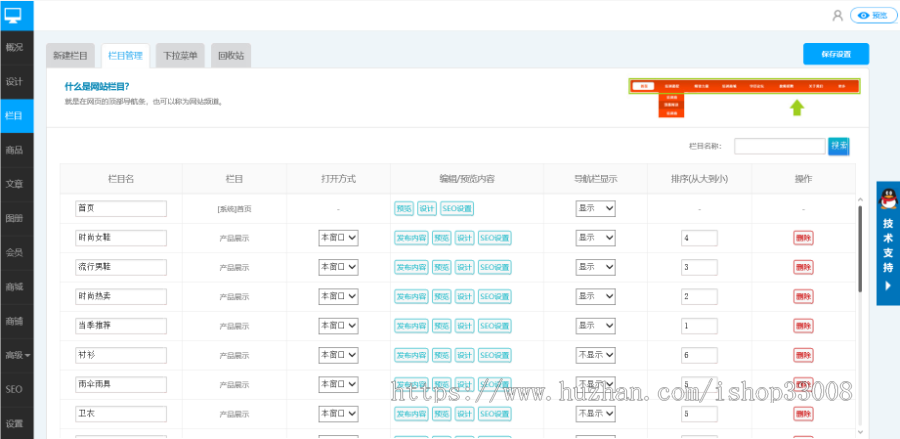The image size is (900, 439).
Task: Open the 回收站 tab
Action: [231, 56]
